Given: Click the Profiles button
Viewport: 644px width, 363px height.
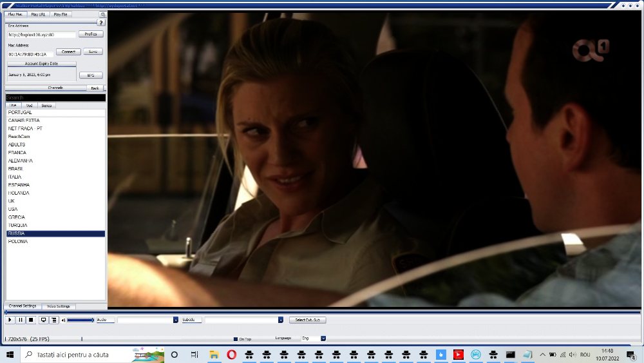Looking at the screenshot, I should point(91,34).
